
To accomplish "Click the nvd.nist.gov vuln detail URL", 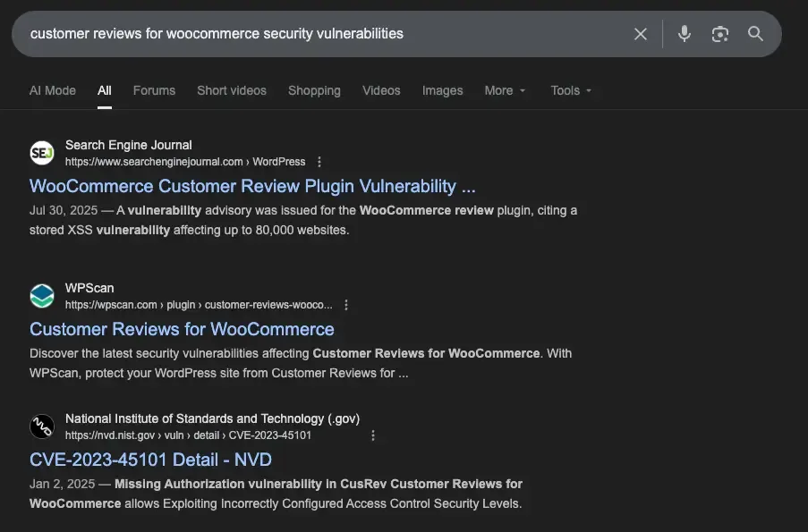I will click(x=188, y=435).
